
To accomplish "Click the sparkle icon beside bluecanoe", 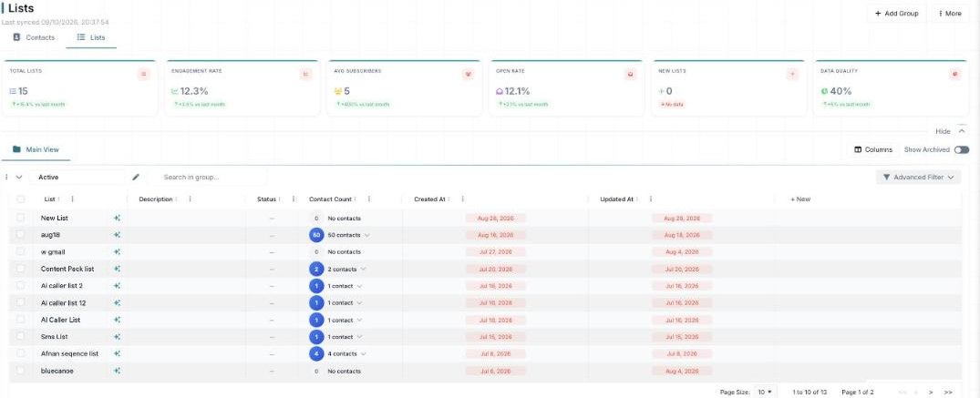I will (x=117, y=371).
